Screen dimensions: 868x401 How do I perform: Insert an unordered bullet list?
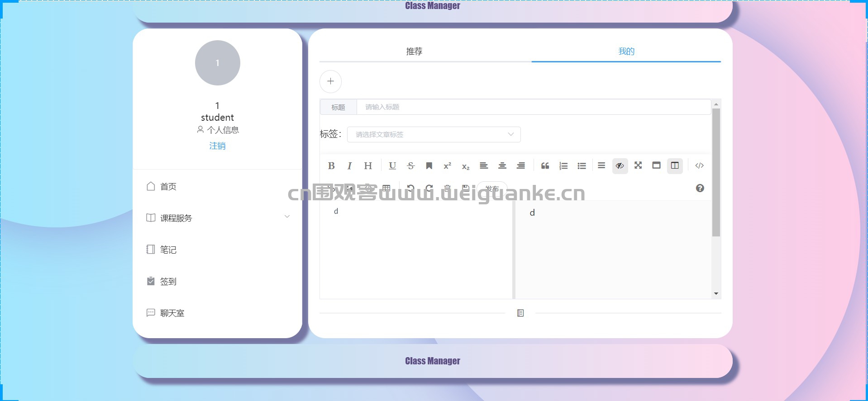pos(582,165)
